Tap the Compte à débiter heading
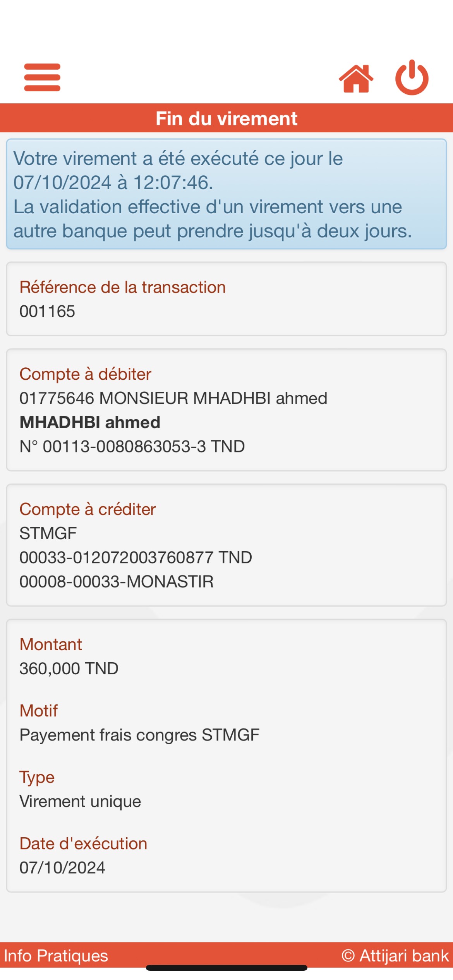Screen dimensions: 453x980 click(x=85, y=374)
